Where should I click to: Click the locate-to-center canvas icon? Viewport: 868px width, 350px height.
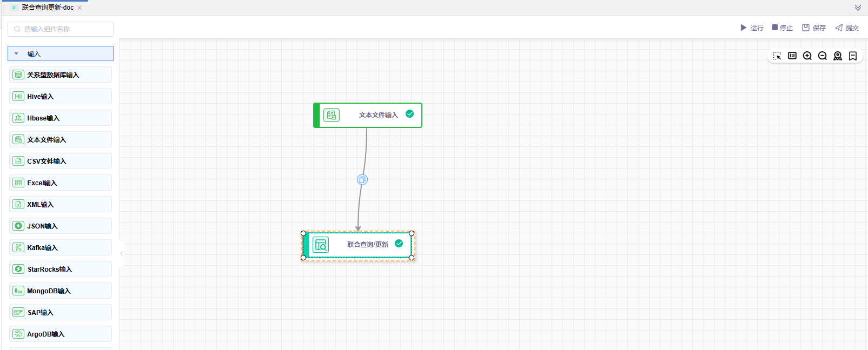tap(838, 56)
